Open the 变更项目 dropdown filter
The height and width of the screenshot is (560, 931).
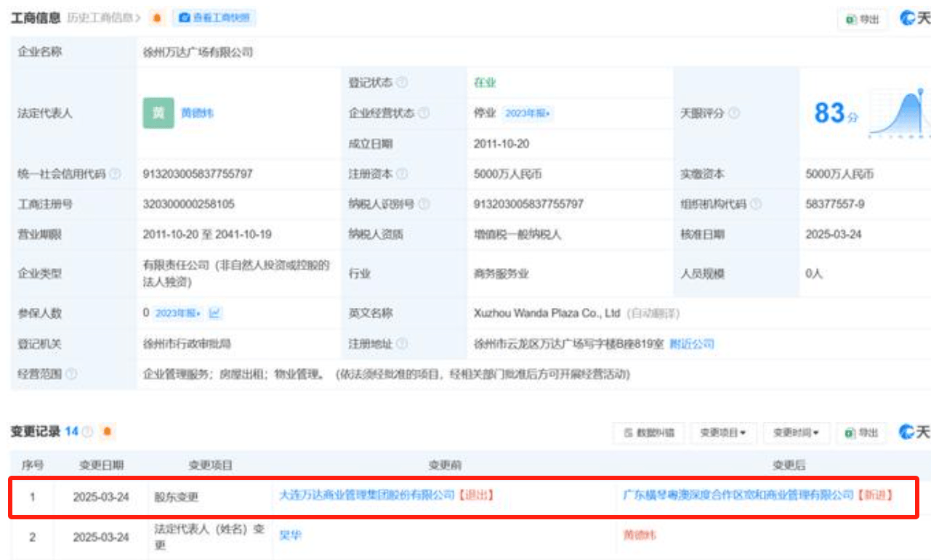point(723,433)
